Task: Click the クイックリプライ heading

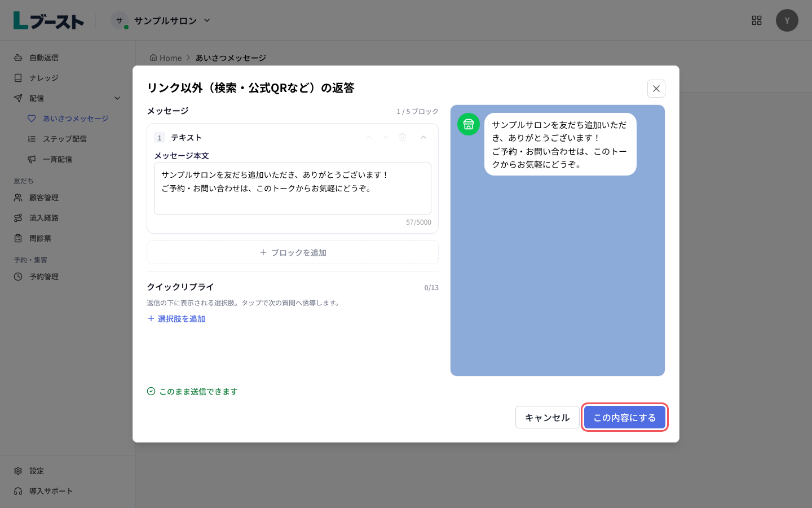Action: [x=180, y=287]
